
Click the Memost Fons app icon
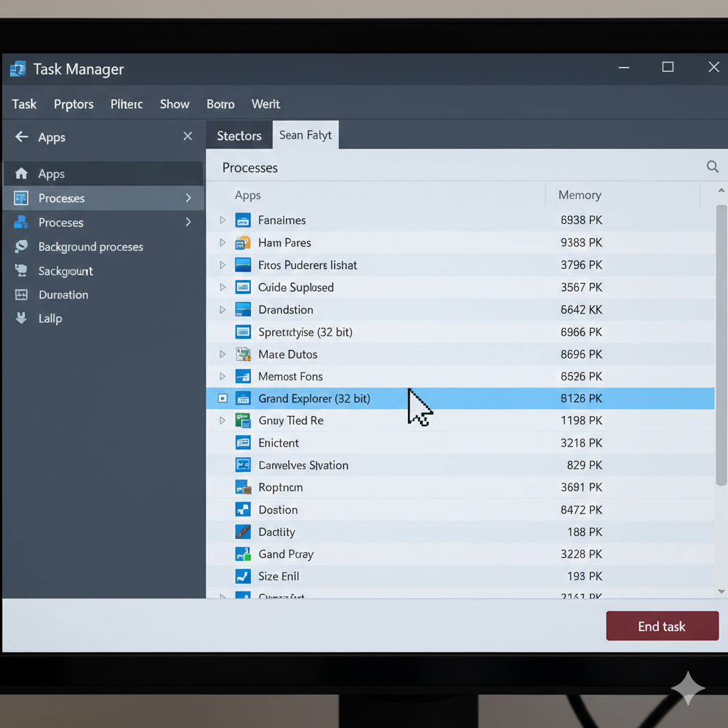(243, 377)
